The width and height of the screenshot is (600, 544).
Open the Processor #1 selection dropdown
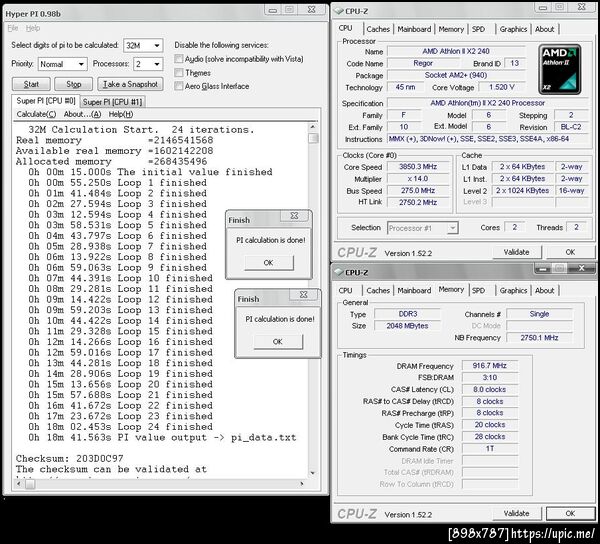pos(422,228)
